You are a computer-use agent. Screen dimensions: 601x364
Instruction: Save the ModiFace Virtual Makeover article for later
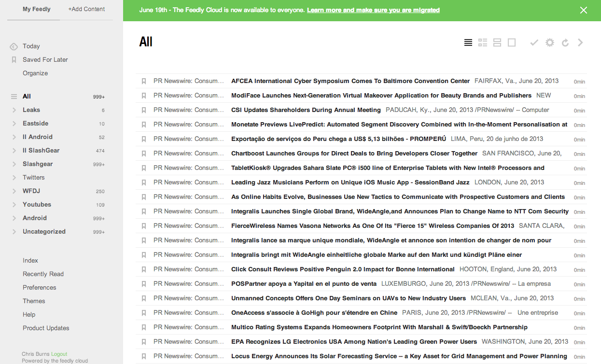pyautogui.click(x=143, y=96)
